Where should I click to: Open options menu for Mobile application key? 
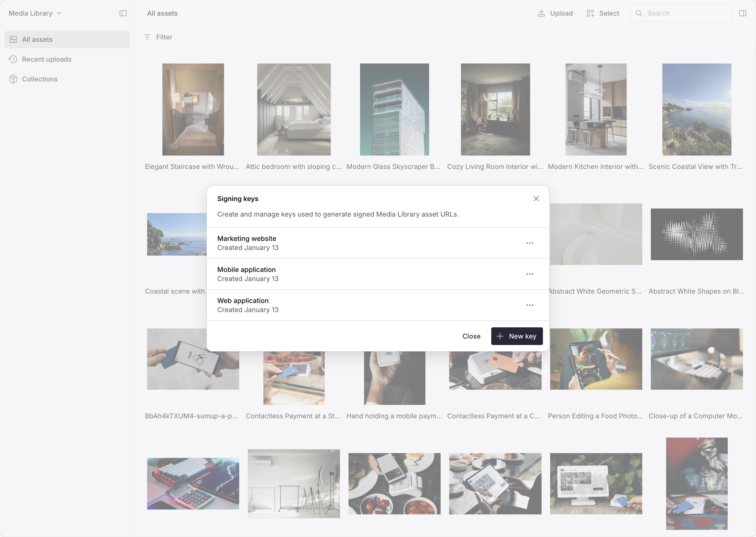tap(529, 274)
